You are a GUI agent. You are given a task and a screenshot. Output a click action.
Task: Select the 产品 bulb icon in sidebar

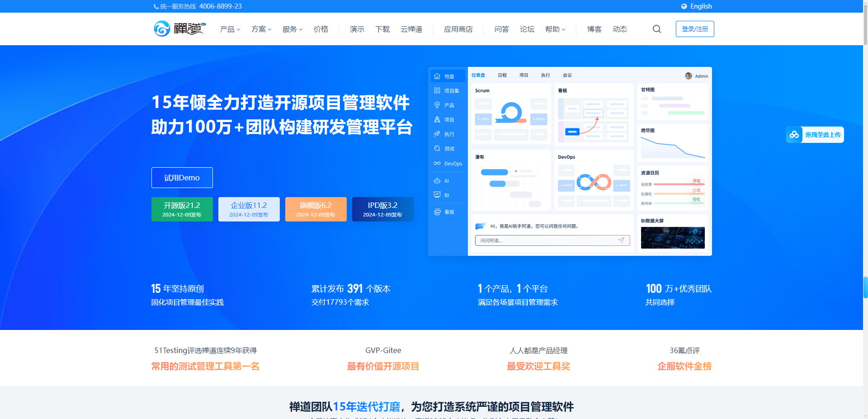pyautogui.click(x=437, y=105)
